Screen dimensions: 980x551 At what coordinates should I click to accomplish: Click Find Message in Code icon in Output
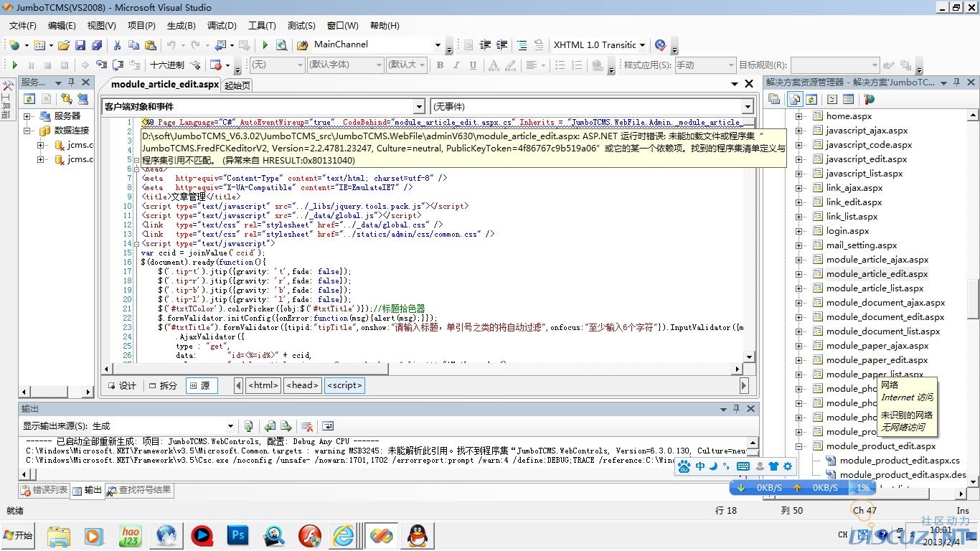248,425
